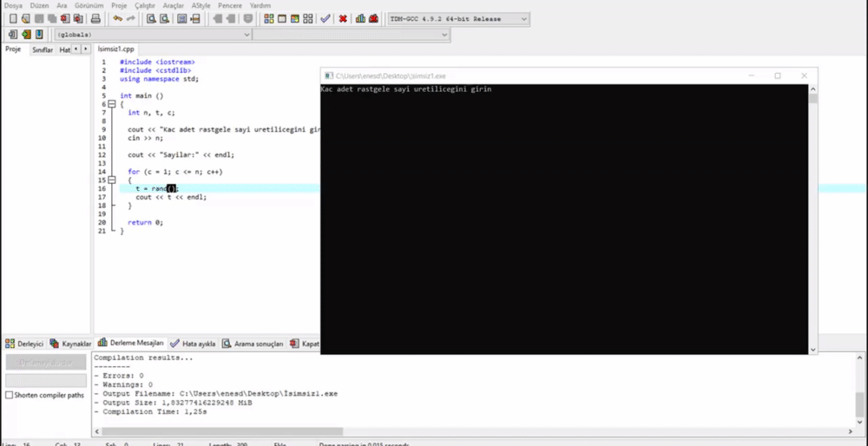Click inside the black console window area
The height and width of the screenshot is (446, 868).
point(564,221)
